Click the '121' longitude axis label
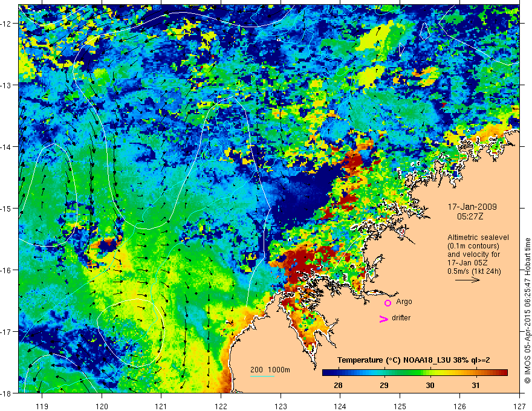This screenshot has height=411, width=532. coord(161,406)
